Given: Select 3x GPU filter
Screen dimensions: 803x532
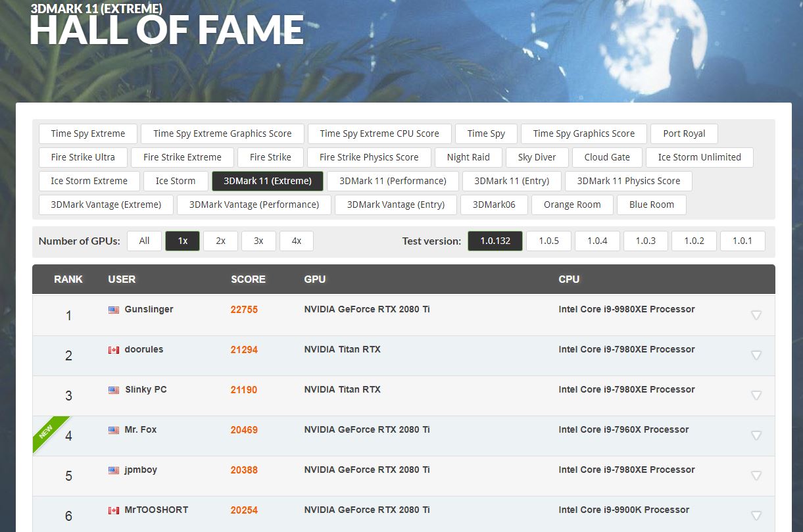Looking at the screenshot, I should (258, 241).
